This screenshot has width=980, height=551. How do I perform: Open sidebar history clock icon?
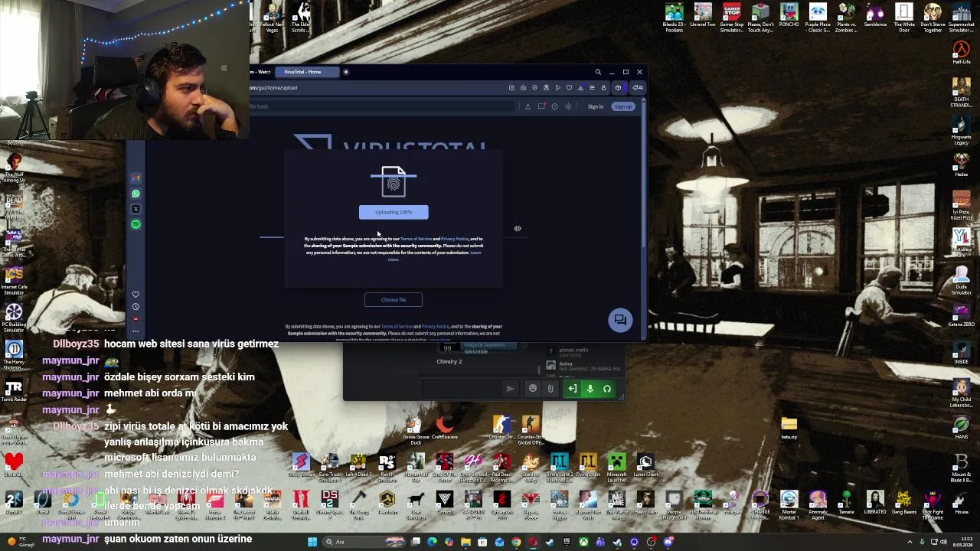pyautogui.click(x=136, y=307)
